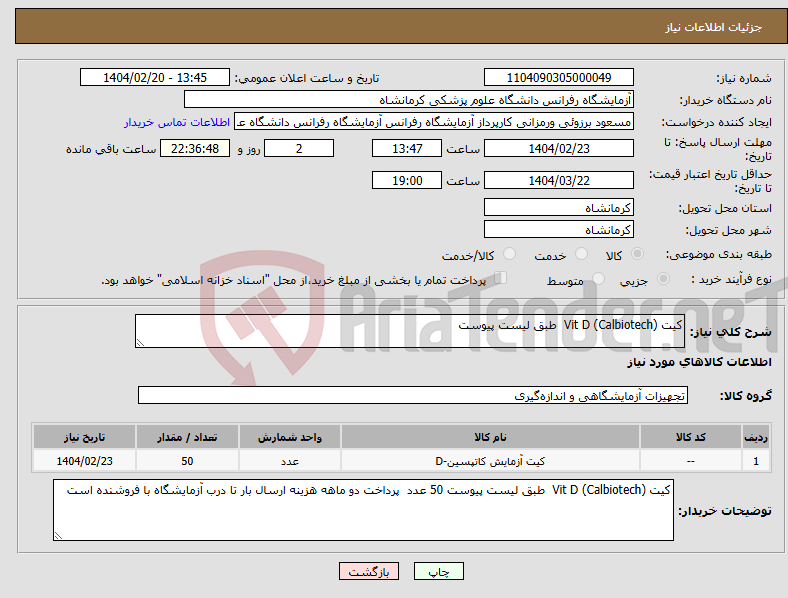Click the deadline time field 13:47
This screenshot has width=788, height=598.
[x=407, y=148]
